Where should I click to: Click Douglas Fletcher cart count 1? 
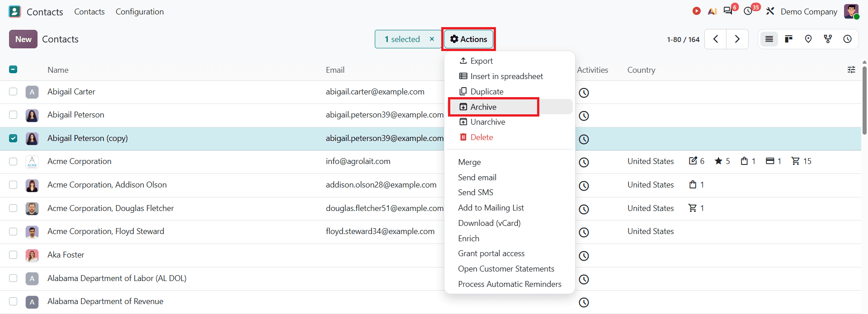click(x=696, y=208)
